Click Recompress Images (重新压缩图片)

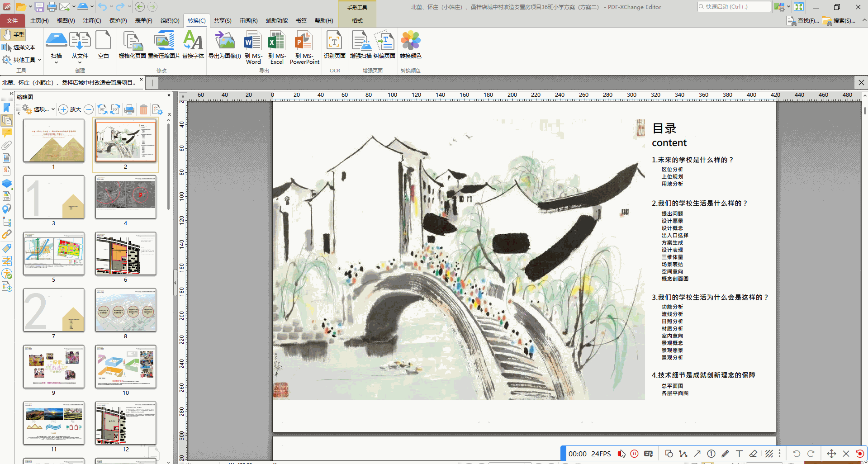coord(164,45)
